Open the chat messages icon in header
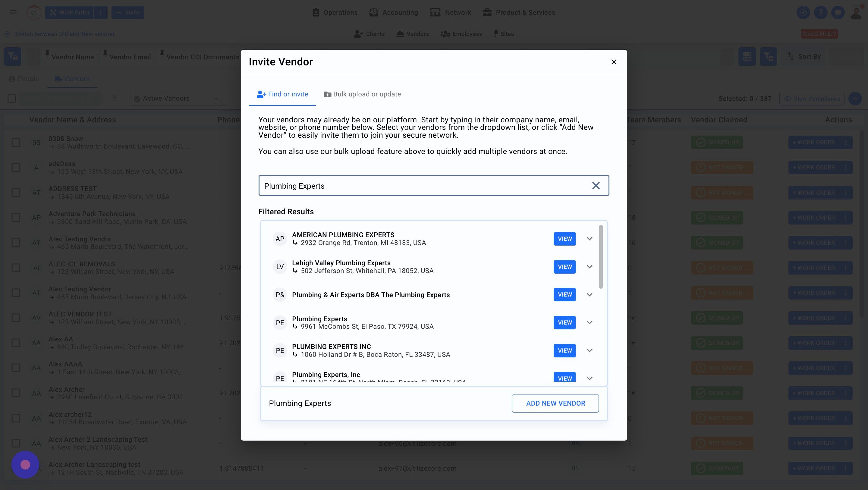The width and height of the screenshot is (868, 490). click(x=838, y=13)
